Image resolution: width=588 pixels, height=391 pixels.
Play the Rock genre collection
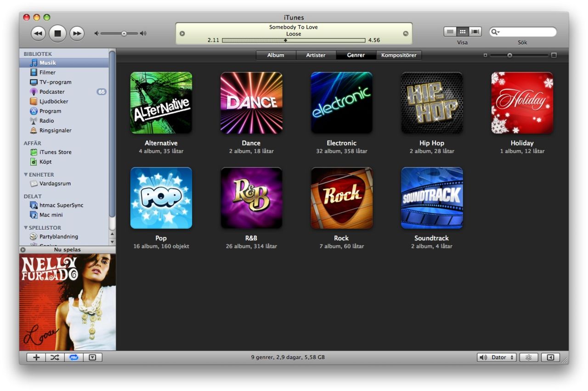[x=341, y=198]
